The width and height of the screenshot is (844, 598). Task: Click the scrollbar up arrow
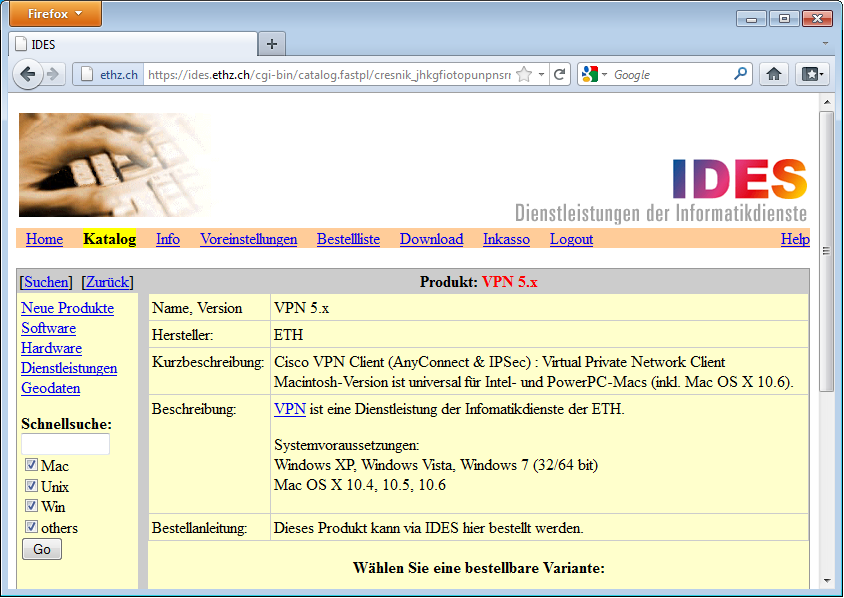pos(826,102)
